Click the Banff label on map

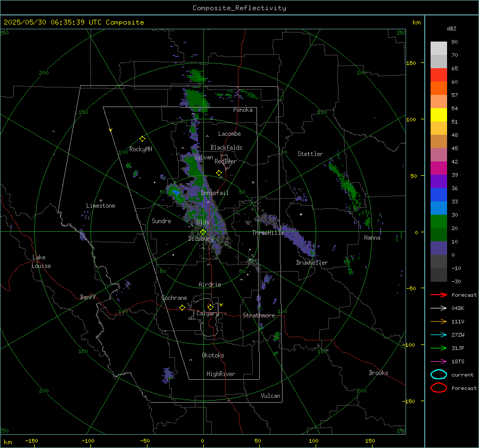point(88,297)
